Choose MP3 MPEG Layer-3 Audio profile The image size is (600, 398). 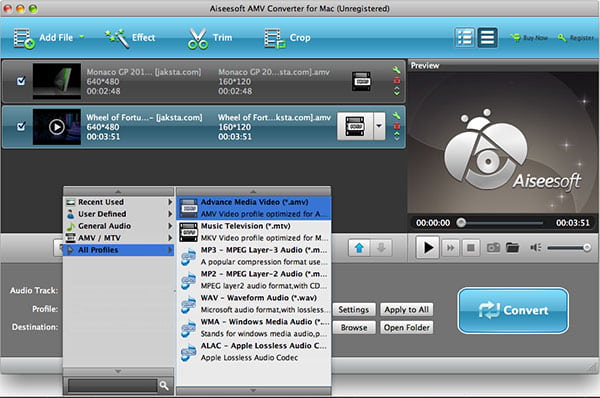(x=253, y=256)
